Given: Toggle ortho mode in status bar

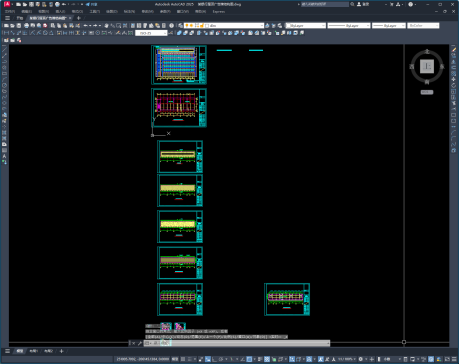Looking at the screenshot, I should click(215, 359).
